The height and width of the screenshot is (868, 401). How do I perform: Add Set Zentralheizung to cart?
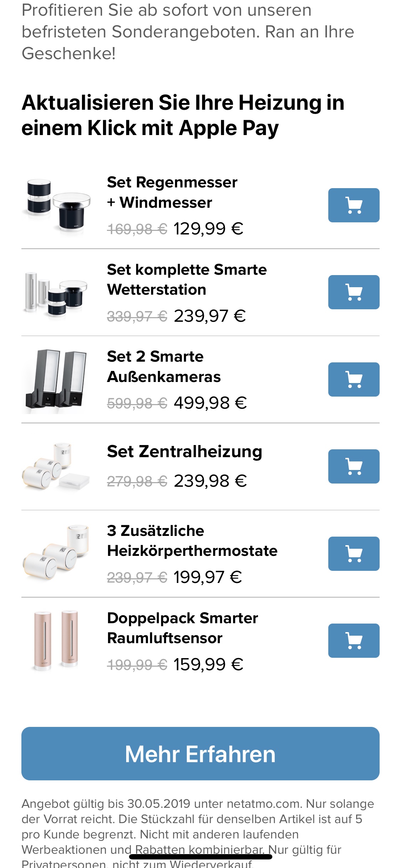pos(354,466)
